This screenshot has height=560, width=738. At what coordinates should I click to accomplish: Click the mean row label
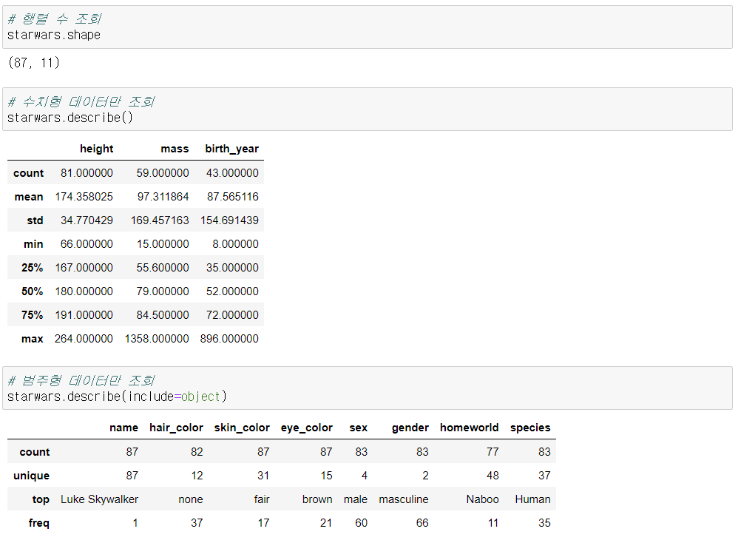[29, 197]
